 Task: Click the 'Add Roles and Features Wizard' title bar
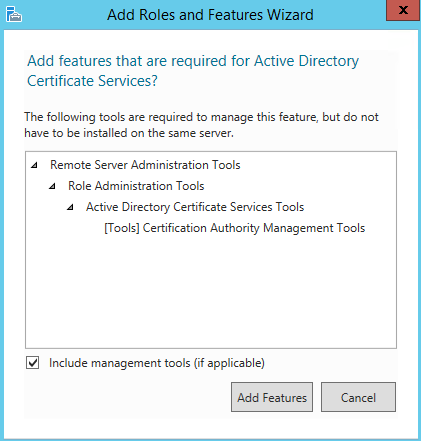point(210,15)
